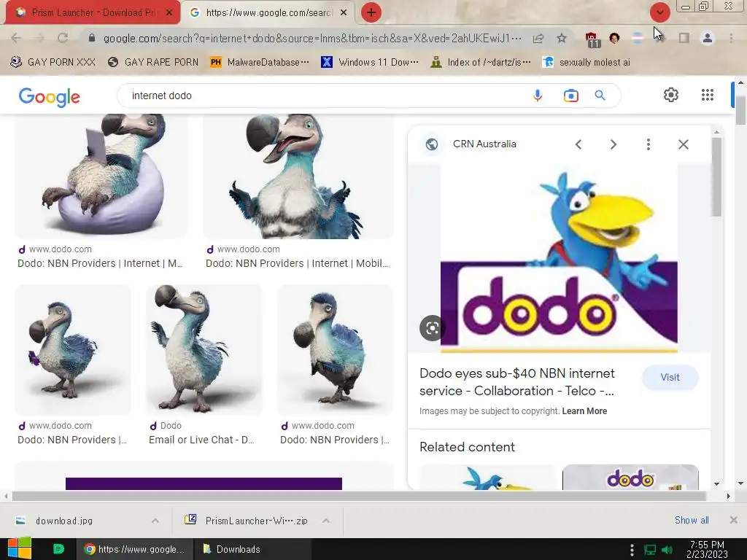Bookmark this page with the star

(x=562, y=38)
